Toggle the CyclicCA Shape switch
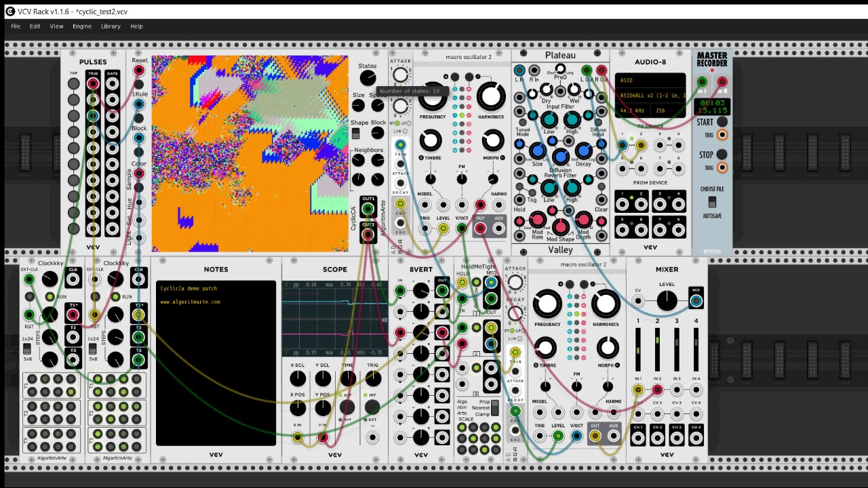The height and width of the screenshot is (488, 868). [355, 134]
